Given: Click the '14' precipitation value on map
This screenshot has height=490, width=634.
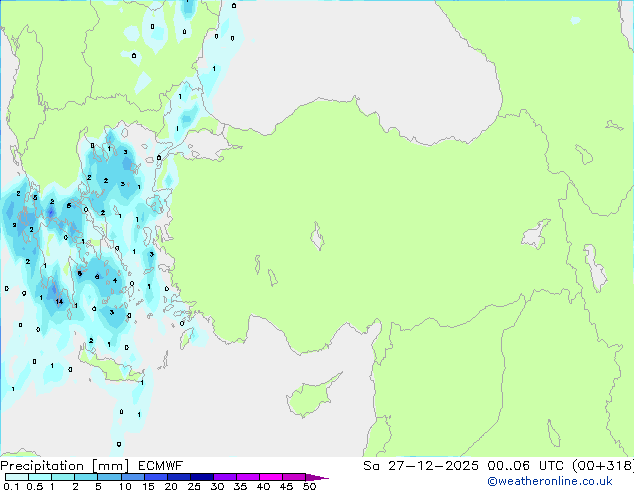Looking at the screenshot, I should point(59,301).
